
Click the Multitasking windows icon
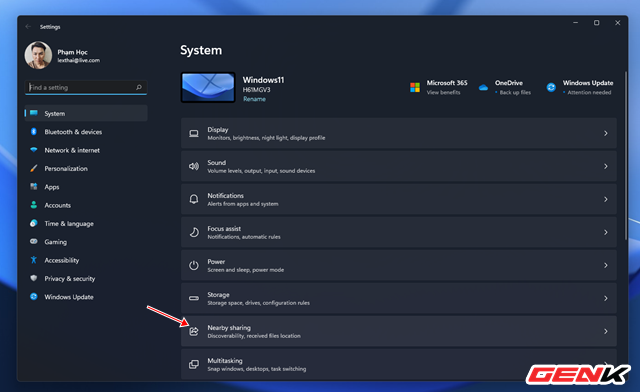194,365
